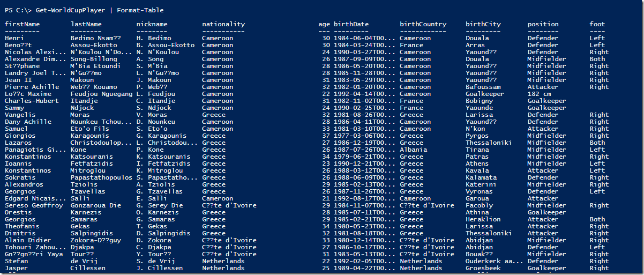644x275 pixels.
Task: Click last name Katsouranis
Action: pyautogui.click(x=92, y=157)
